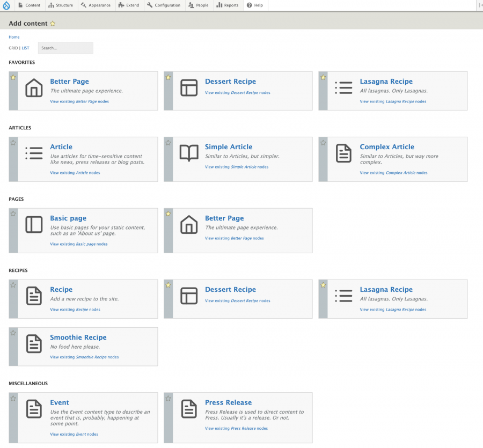Viewport: 483px width, 448px height.
Task: Click the open book icon of Simple Article
Action: coord(189,153)
